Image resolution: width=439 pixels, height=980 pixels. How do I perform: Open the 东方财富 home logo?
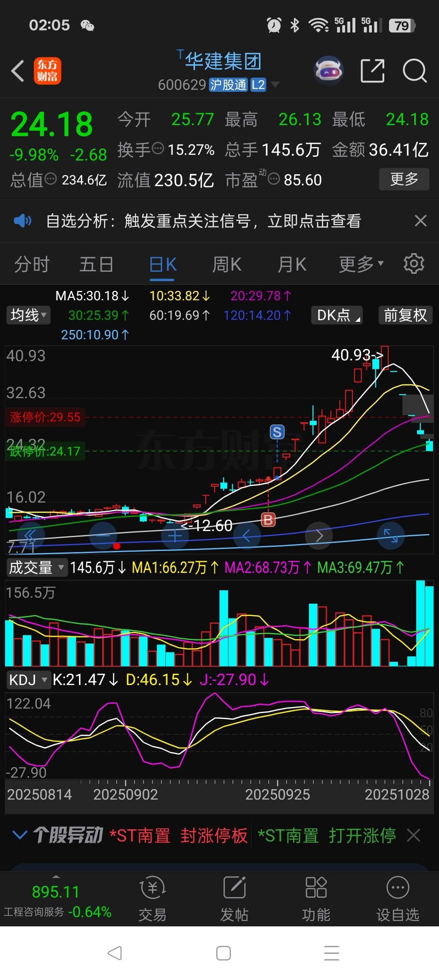(x=47, y=71)
